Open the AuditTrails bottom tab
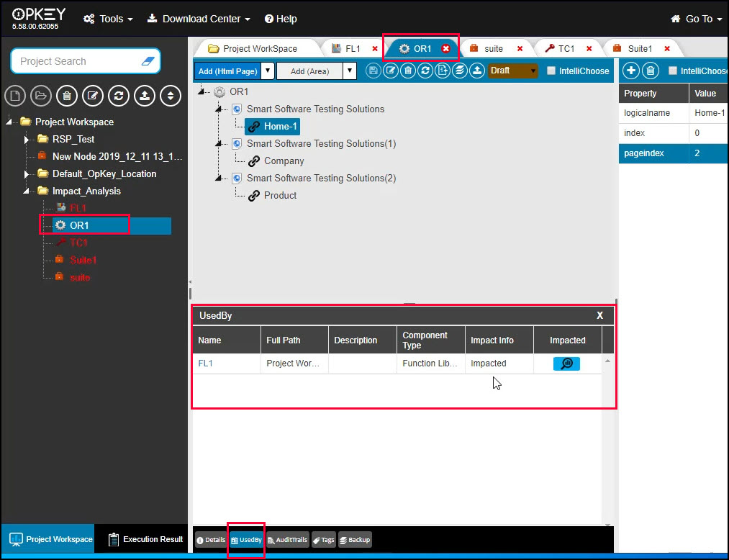Screen dimensions: 729x560 pyautogui.click(x=287, y=540)
